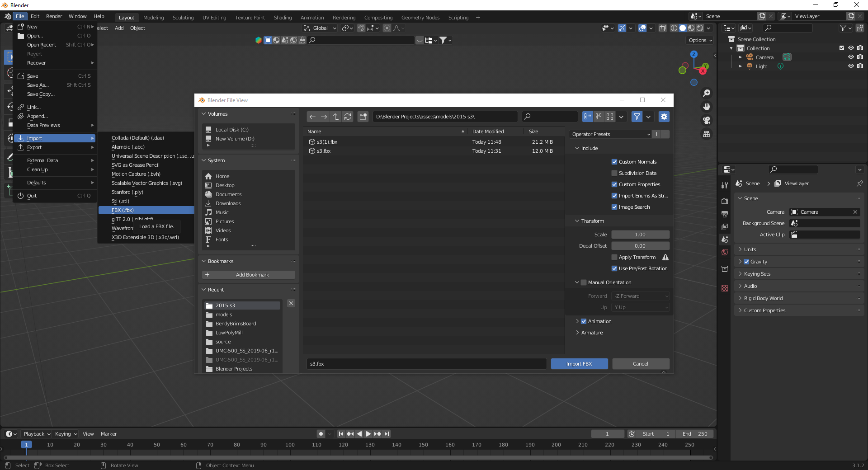
Task: Click the viewport pan hand gizmo
Action: click(707, 107)
